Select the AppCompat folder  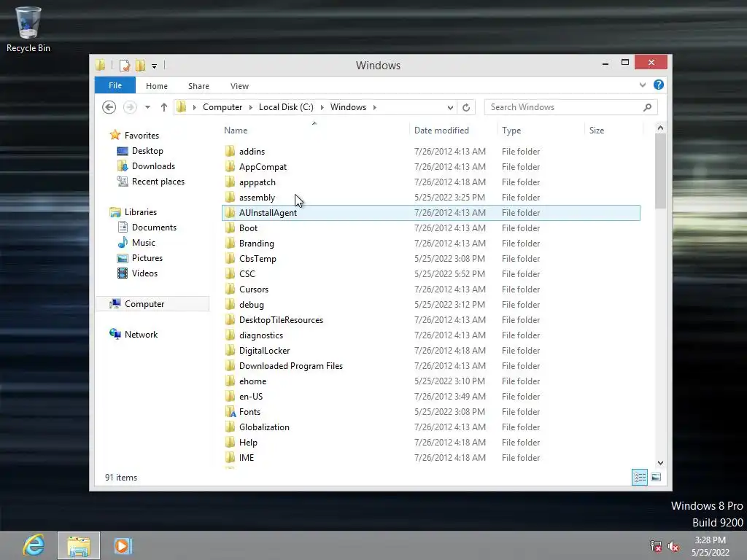coord(263,167)
